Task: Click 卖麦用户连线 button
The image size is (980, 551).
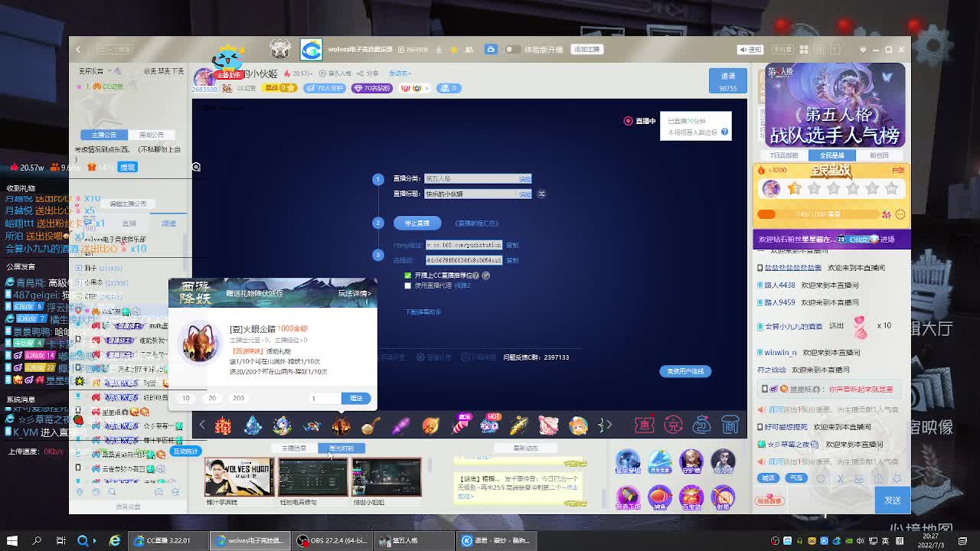Action: [685, 371]
